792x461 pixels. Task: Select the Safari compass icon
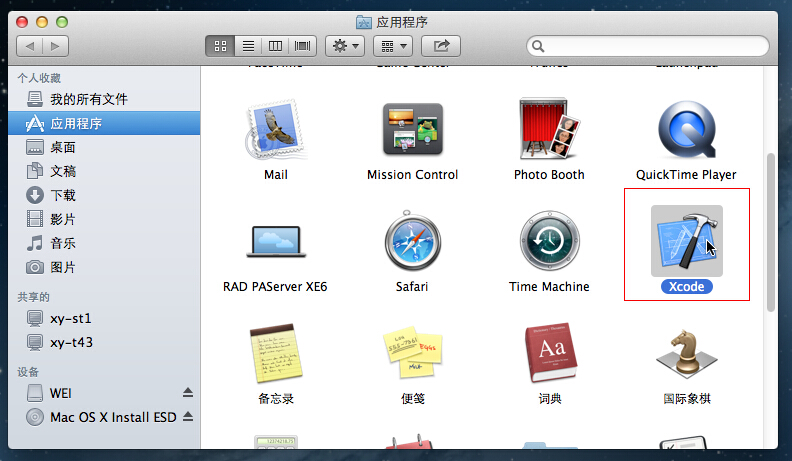pyautogui.click(x=413, y=241)
